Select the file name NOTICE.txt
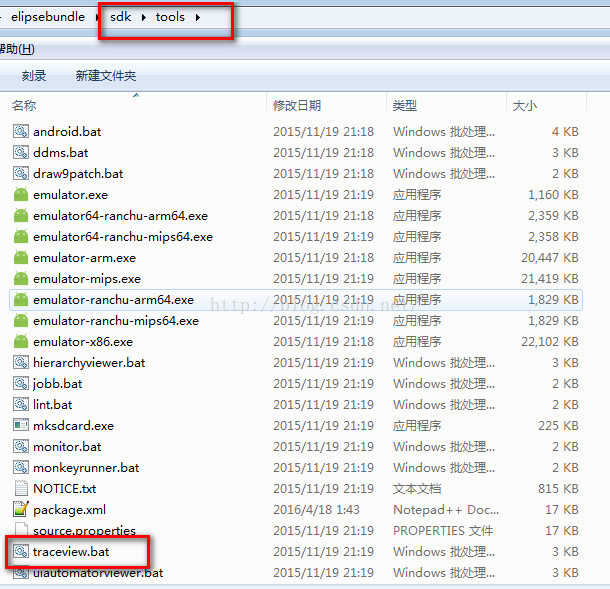Viewport: 610px width, 589px height. (x=65, y=489)
